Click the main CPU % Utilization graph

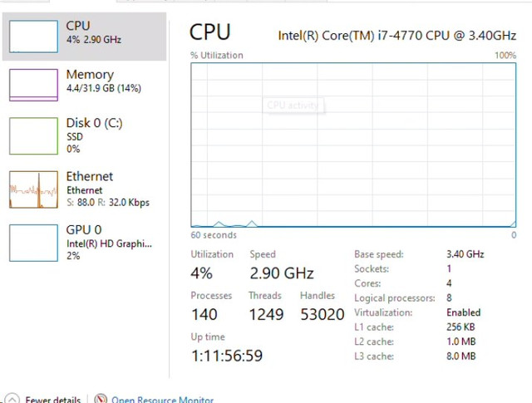353,145
